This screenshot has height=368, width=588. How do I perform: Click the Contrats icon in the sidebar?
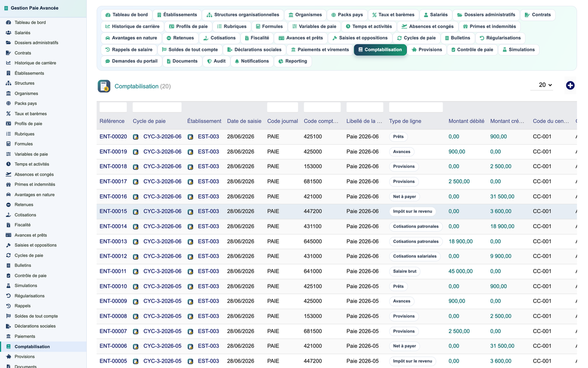(8, 53)
